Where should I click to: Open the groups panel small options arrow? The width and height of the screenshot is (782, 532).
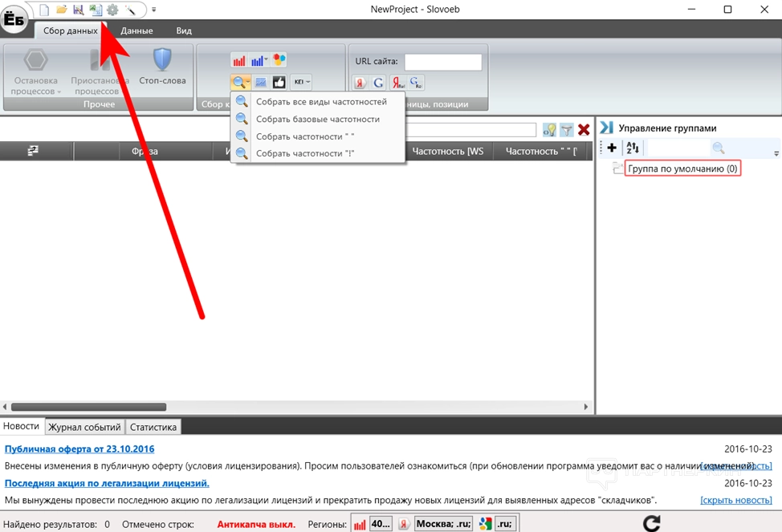tap(776, 153)
